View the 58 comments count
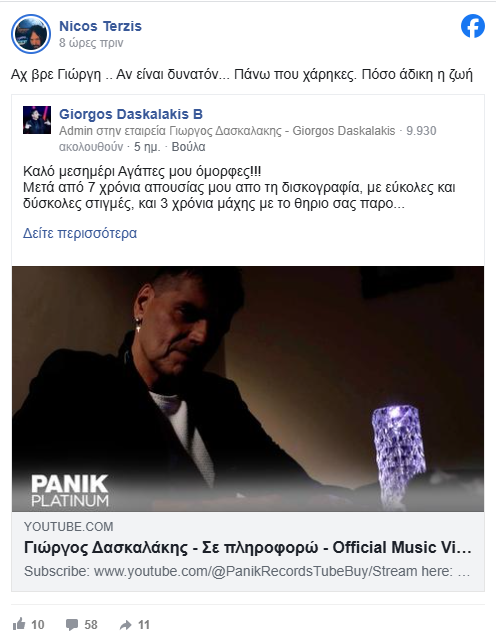Image resolution: width=496 pixels, height=642 pixels. (91, 625)
